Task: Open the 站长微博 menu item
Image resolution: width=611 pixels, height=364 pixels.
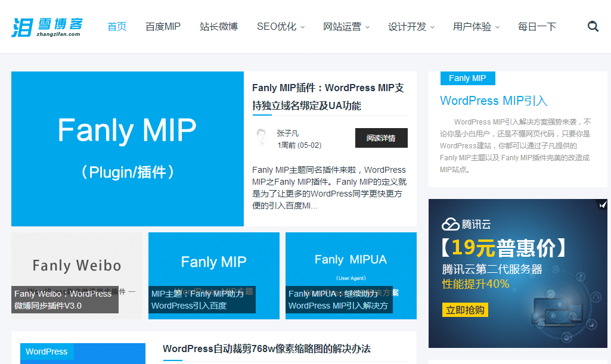Action: tap(219, 26)
